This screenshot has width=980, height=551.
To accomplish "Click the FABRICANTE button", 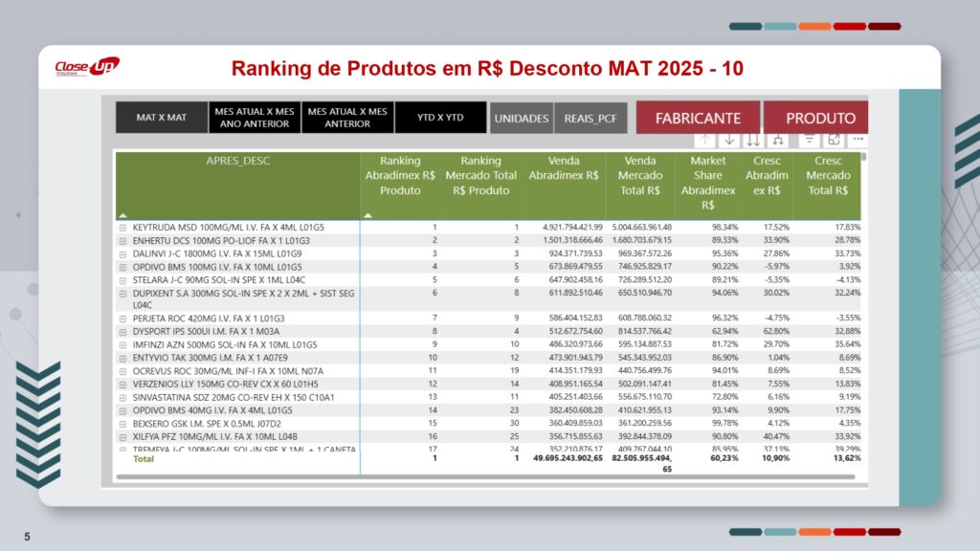I will pyautogui.click(x=697, y=119).
